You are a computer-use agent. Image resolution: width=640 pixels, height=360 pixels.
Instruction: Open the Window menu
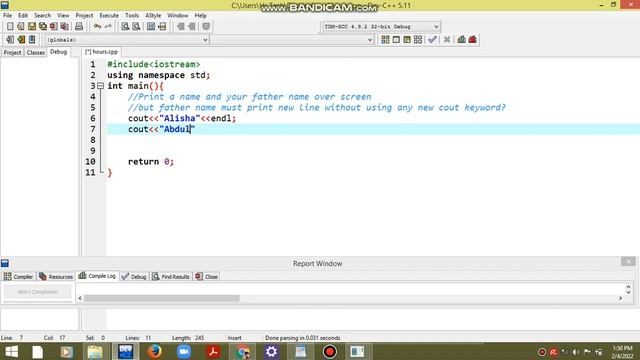point(178,16)
